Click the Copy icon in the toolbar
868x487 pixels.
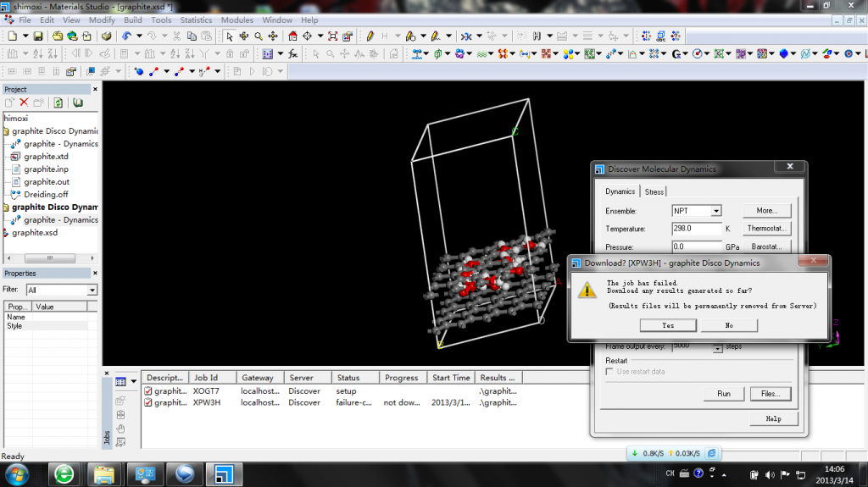click(x=192, y=36)
